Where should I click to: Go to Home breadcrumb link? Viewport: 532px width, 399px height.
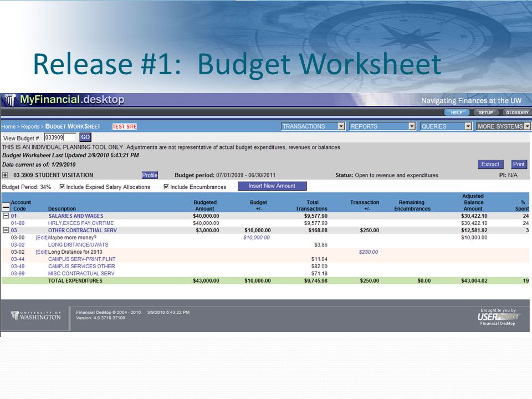pos(8,126)
